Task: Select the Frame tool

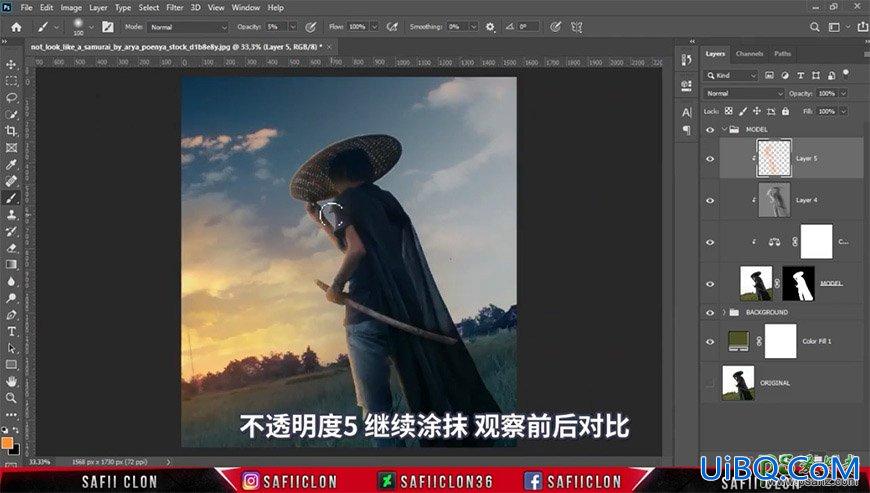Action: point(11,148)
